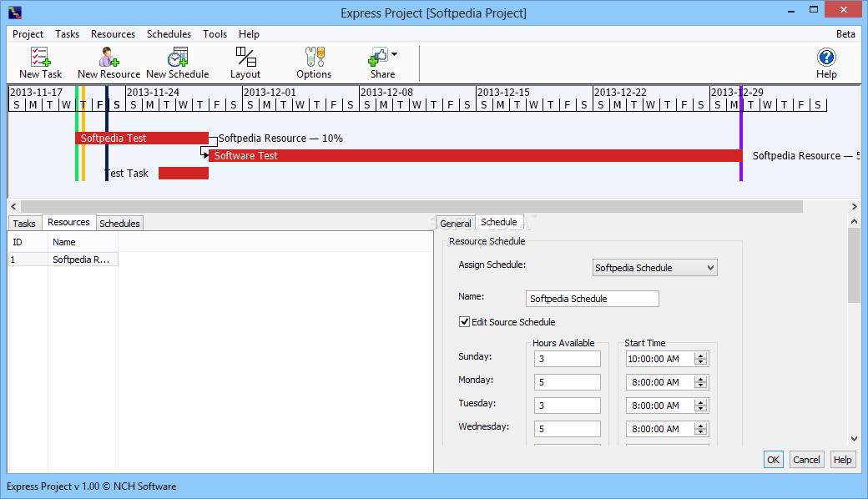Click the OK button
Screen dimensions: 868x499
click(774, 459)
